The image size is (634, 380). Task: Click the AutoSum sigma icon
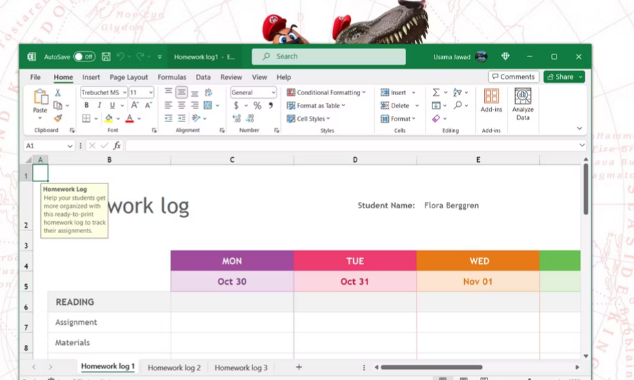coord(436,93)
